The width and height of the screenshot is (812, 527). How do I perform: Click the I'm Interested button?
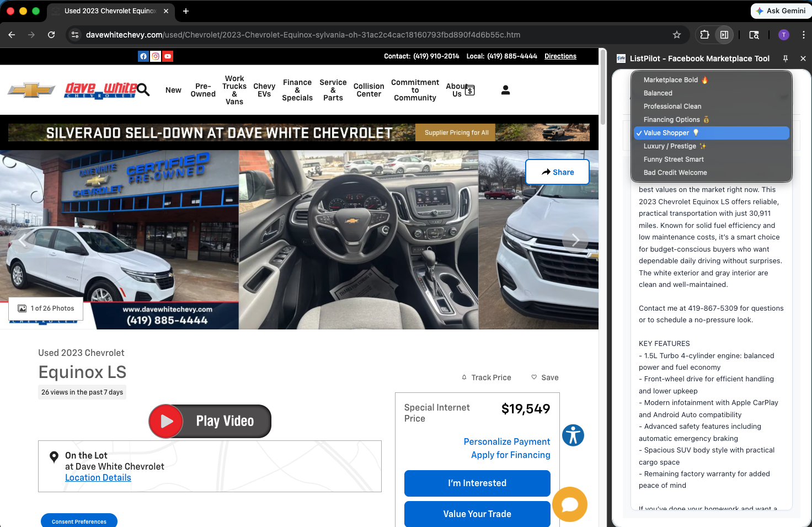477,483
